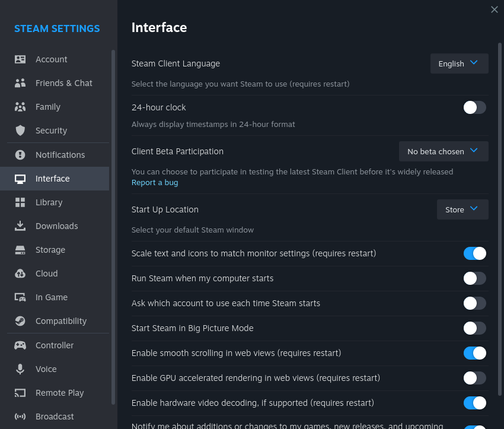
Task: Change Start Up Location from Store
Action: click(462, 209)
